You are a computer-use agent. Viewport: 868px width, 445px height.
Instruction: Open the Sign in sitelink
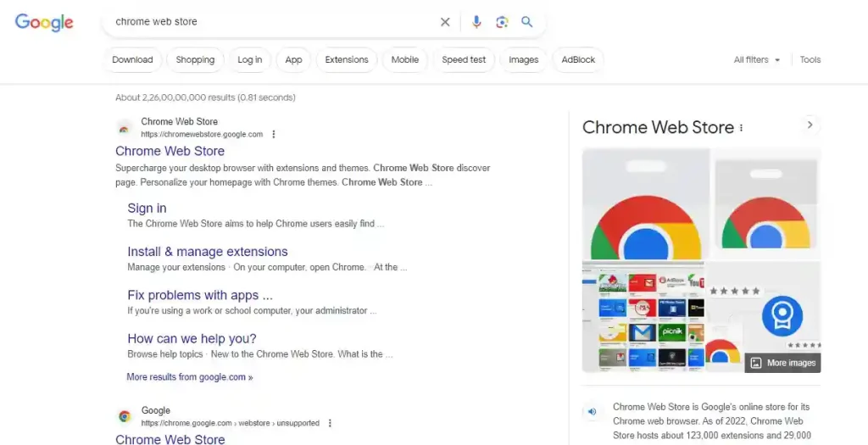(x=147, y=209)
